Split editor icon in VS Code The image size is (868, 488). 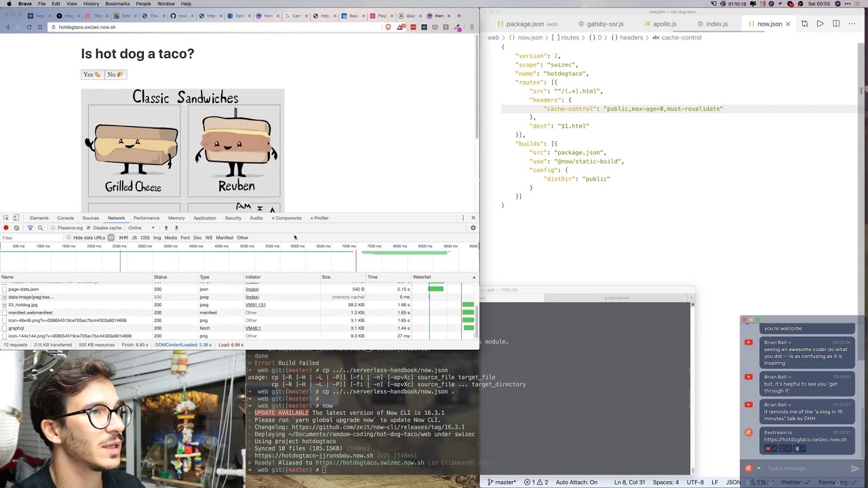point(836,24)
